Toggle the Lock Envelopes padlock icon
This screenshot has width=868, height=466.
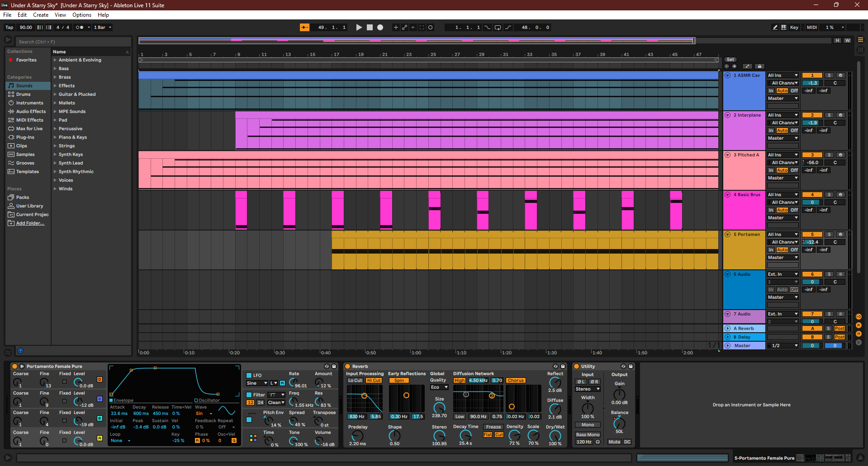759,66
